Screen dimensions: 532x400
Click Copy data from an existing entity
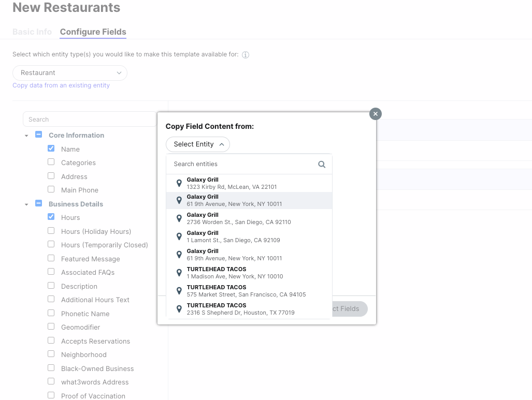pos(61,85)
